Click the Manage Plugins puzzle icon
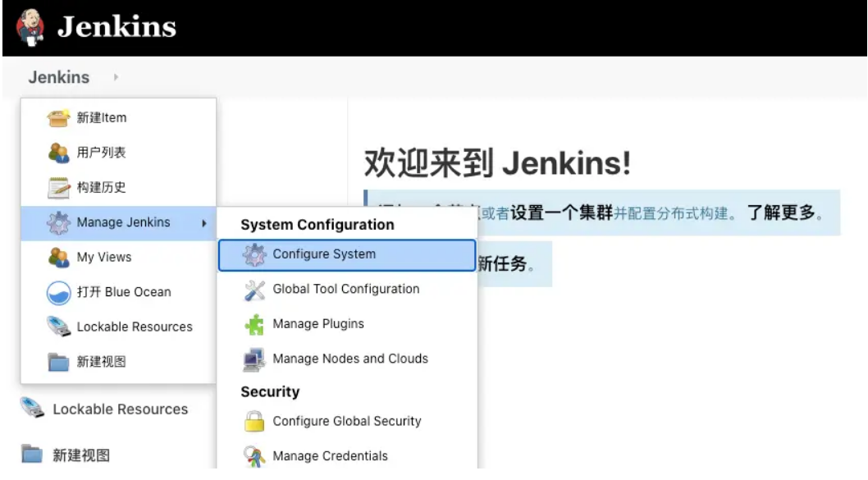The image size is (868, 480). [254, 324]
